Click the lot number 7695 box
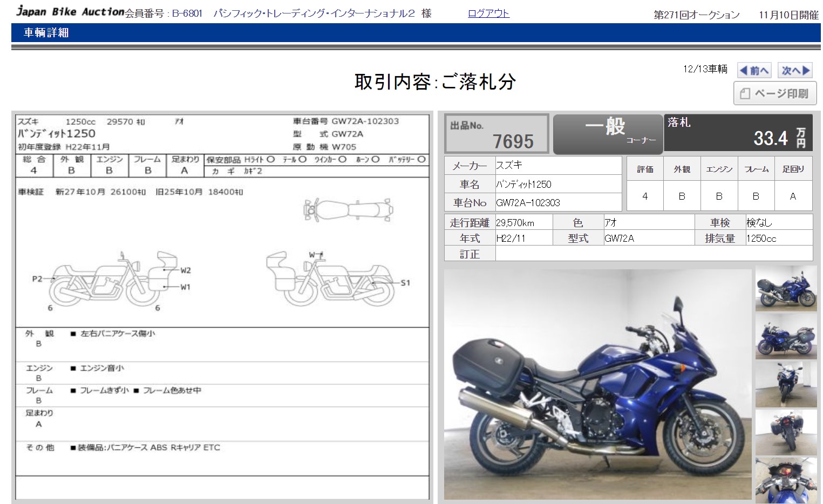This screenshot has width=823, height=504. [496, 134]
